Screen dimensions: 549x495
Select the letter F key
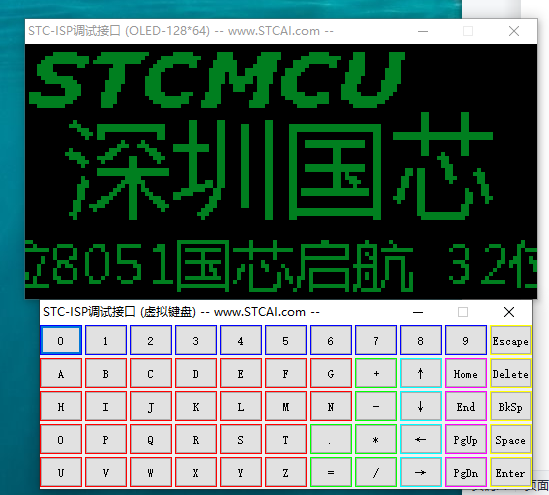pos(286,374)
